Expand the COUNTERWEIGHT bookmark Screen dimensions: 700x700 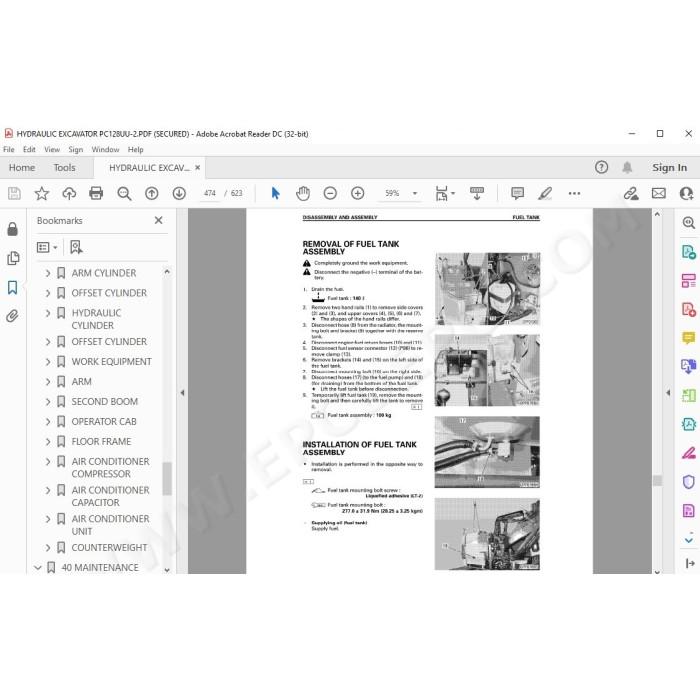coord(48,547)
